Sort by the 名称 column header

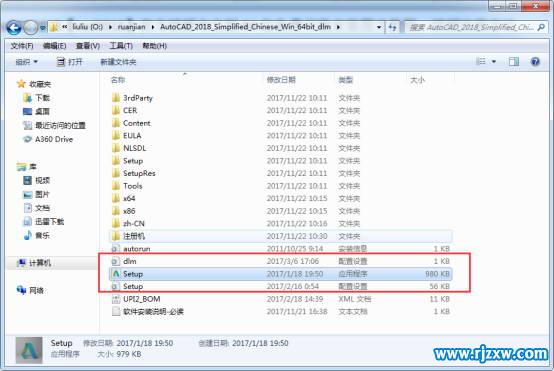[118, 80]
